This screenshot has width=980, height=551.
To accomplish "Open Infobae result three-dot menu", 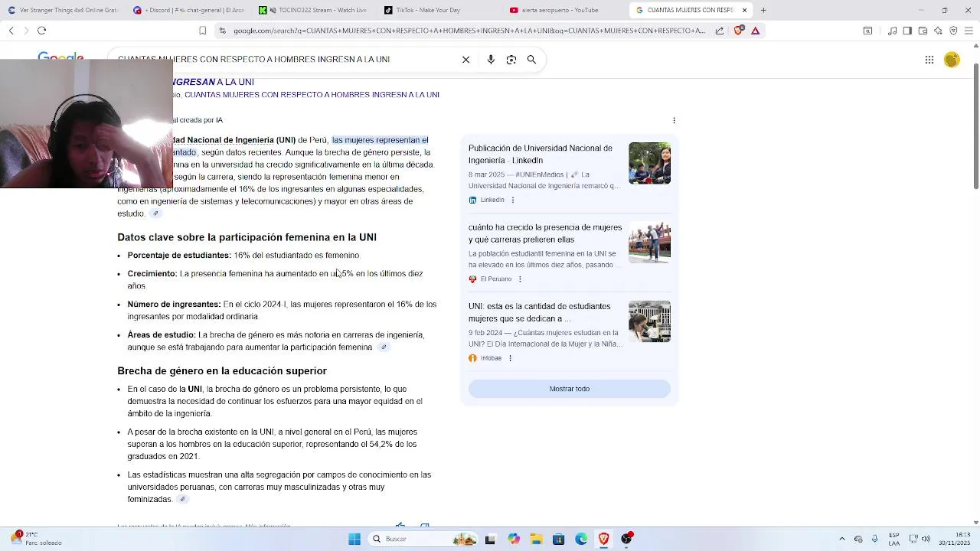I will pos(510,358).
